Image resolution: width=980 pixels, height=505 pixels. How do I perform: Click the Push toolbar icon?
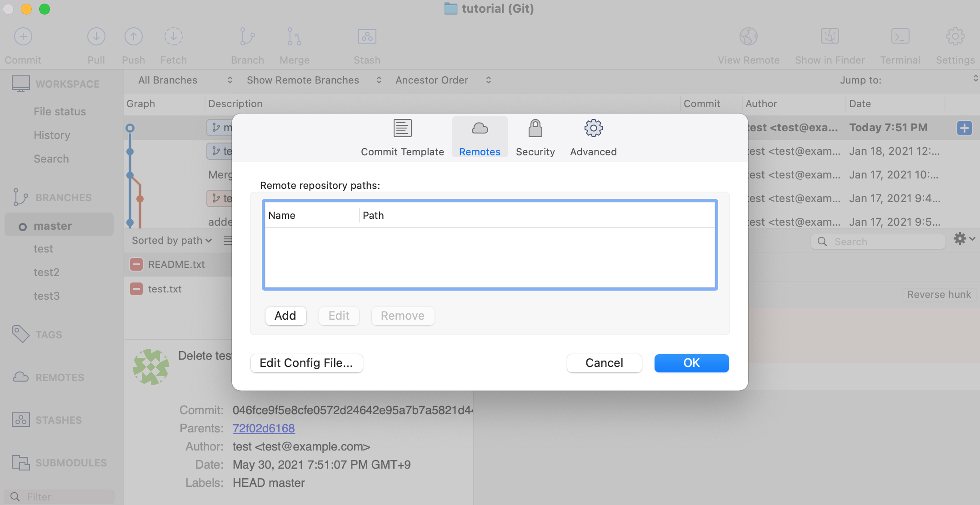tap(133, 37)
